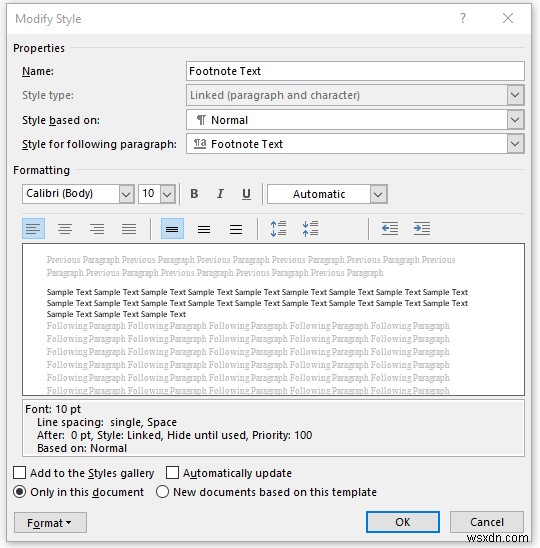
Task: Toggle Italic formatting button
Action: tap(220, 194)
